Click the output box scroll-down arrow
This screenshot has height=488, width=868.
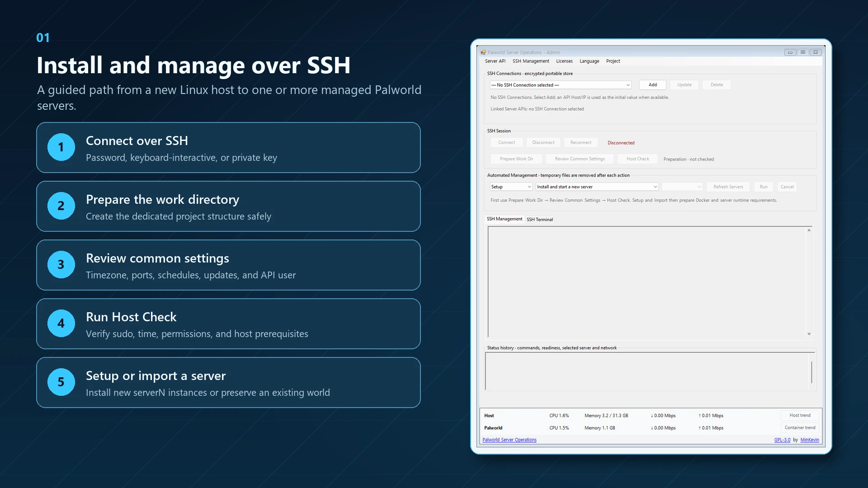coord(809,334)
